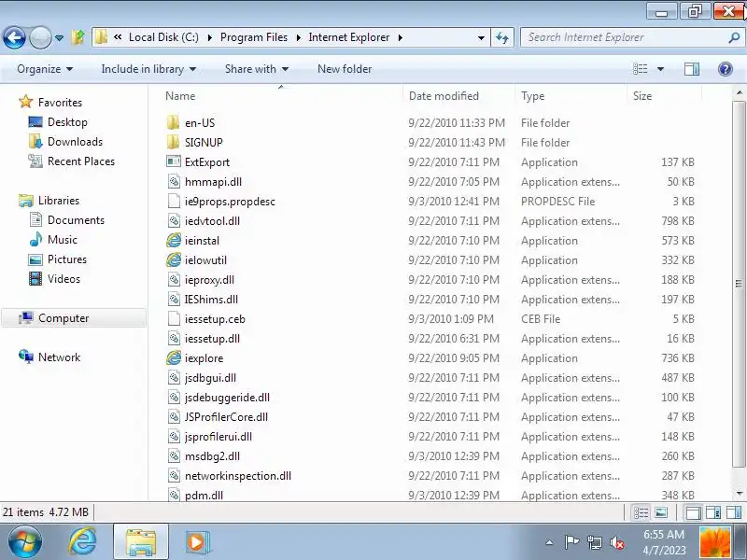
Task: Toggle the preview pane button
Action: pos(692,69)
